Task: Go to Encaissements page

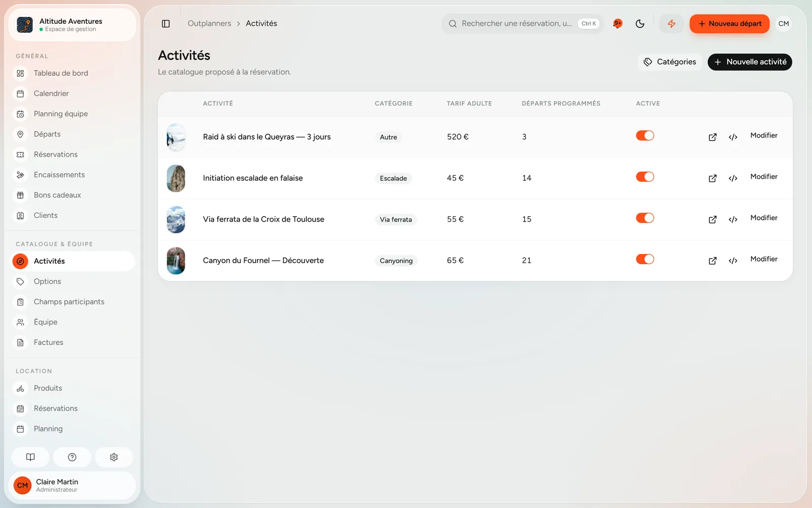Action: [74, 175]
